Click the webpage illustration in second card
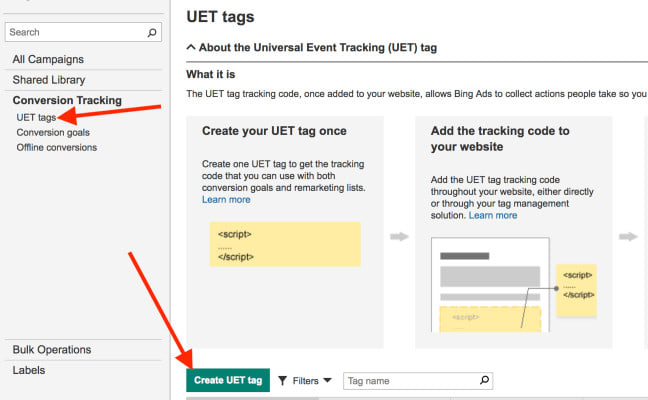Viewport: 648px width, 400px height. [490, 285]
